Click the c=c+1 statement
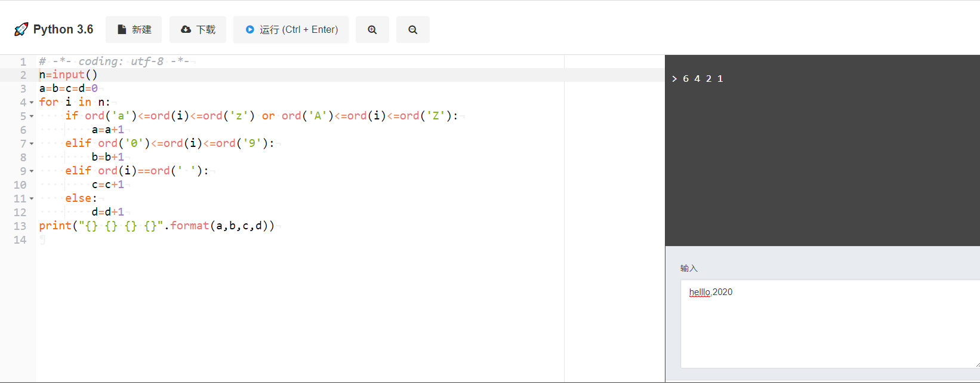Screen dimensions: 980x384 coord(107,185)
